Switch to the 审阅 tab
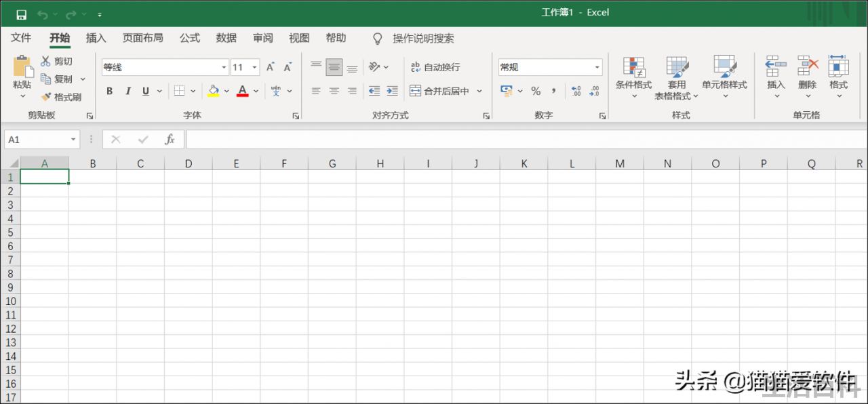868x404 pixels. point(263,38)
